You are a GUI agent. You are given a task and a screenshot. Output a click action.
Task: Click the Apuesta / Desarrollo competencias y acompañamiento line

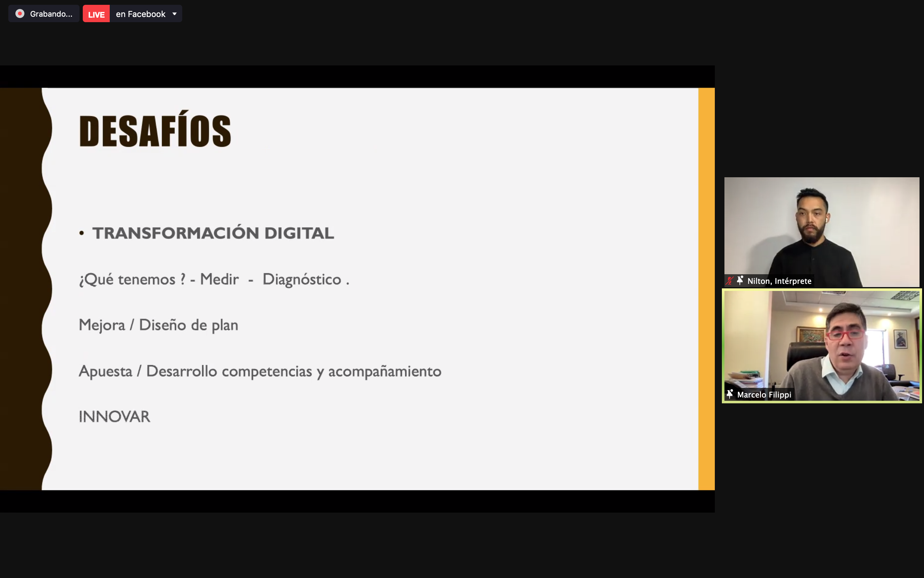coord(260,371)
